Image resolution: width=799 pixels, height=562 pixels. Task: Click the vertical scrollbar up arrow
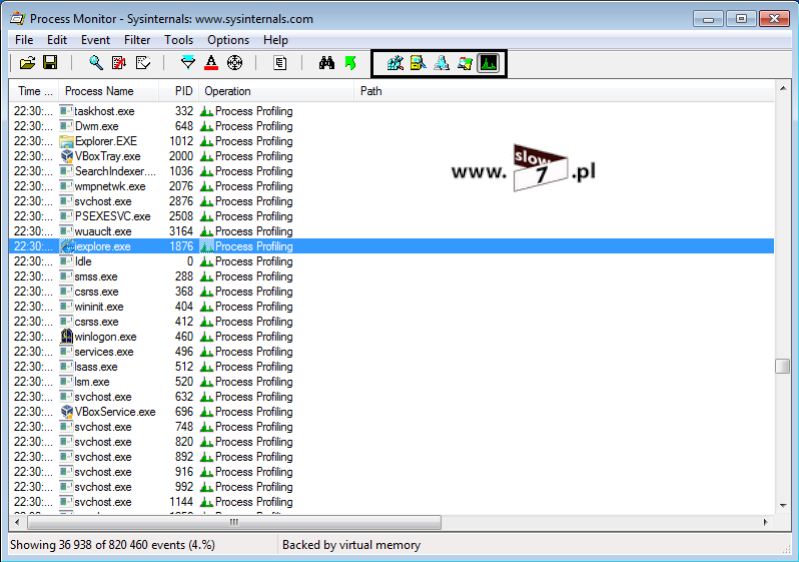(x=782, y=89)
